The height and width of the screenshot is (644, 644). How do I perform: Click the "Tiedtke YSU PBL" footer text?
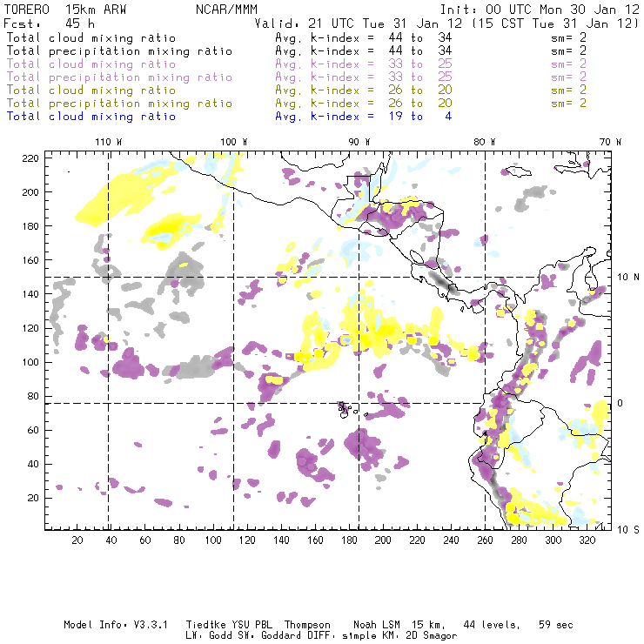coord(229,625)
